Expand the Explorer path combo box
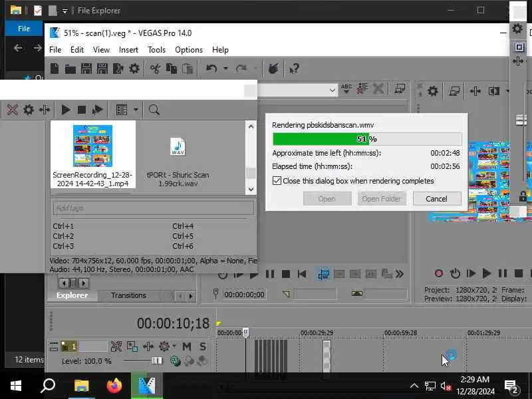This screenshot has width=532, height=399. click(x=332, y=90)
